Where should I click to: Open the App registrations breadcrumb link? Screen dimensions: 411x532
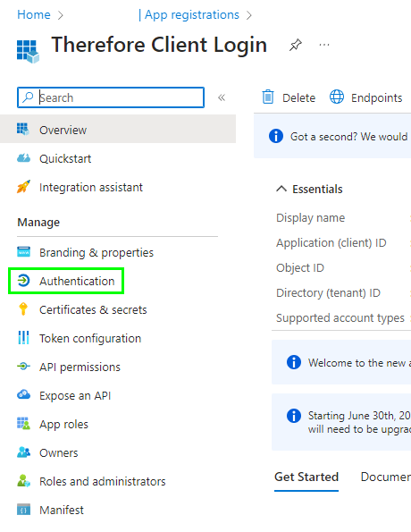(192, 14)
